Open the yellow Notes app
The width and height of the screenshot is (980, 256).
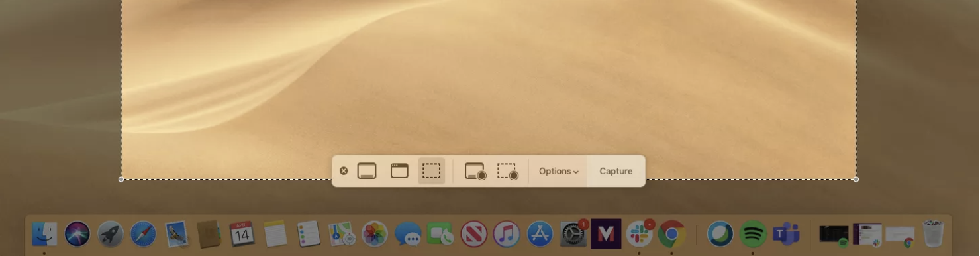tap(275, 233)
